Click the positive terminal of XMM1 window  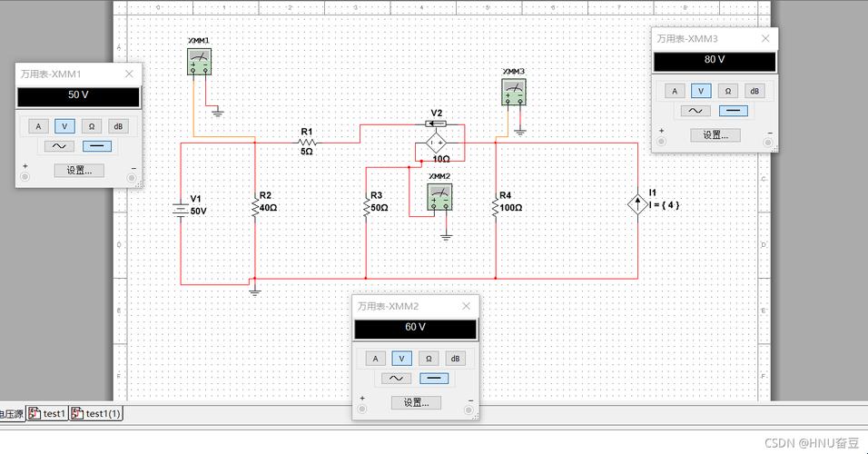click(25, 177)
